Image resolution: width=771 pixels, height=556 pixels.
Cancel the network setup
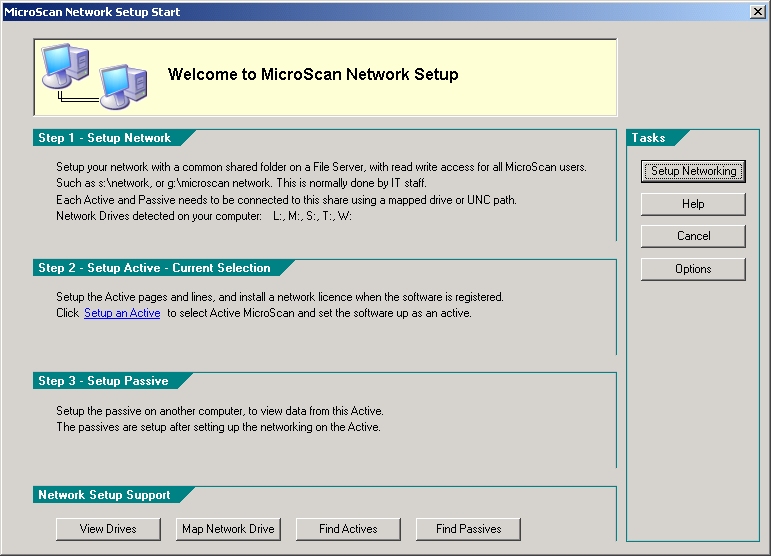coord(693,236)
